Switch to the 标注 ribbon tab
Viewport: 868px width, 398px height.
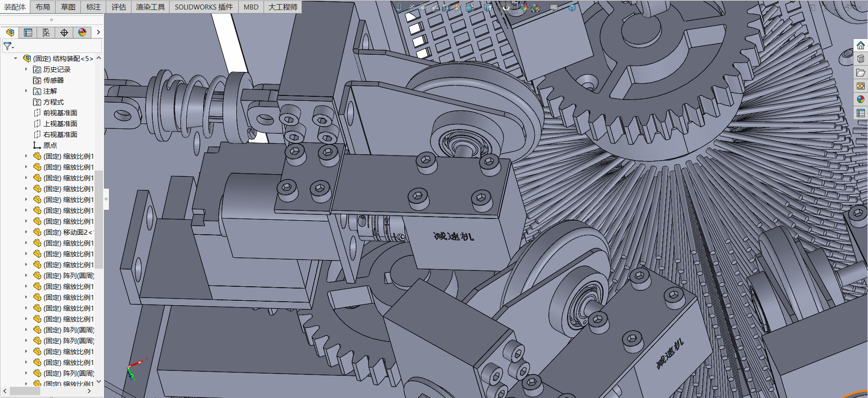94,7
